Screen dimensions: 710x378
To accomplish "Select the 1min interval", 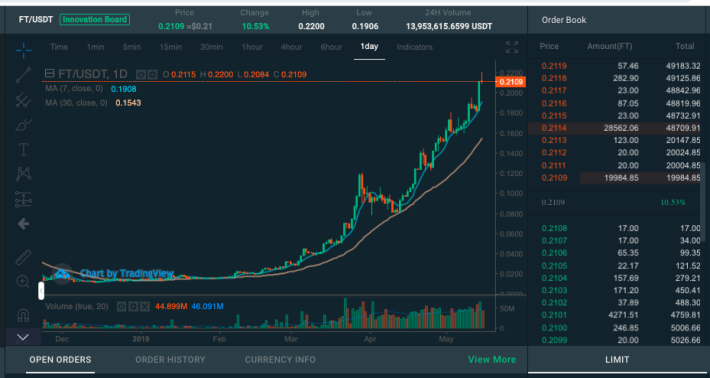I will point(96,47).
